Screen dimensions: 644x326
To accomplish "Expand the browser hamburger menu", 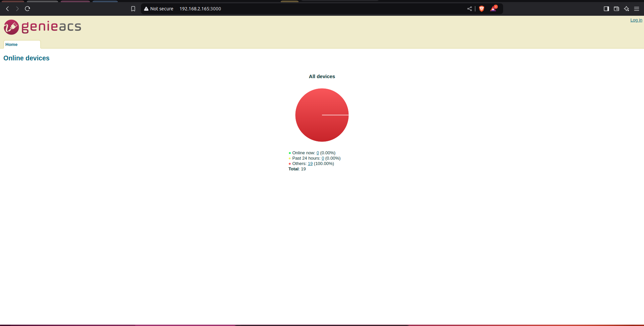I will coord(636,9).
